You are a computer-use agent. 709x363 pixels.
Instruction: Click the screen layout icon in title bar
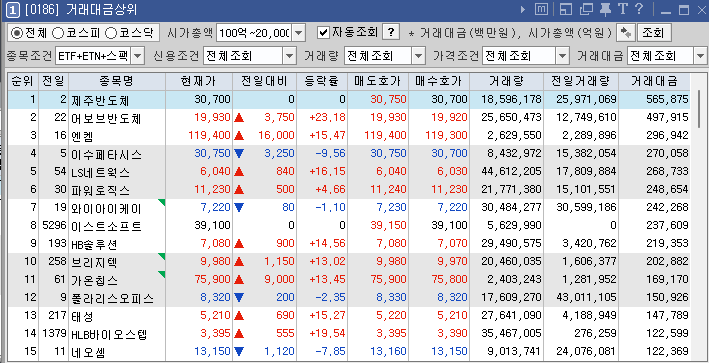pyautogui.click(x=566, y=9)
